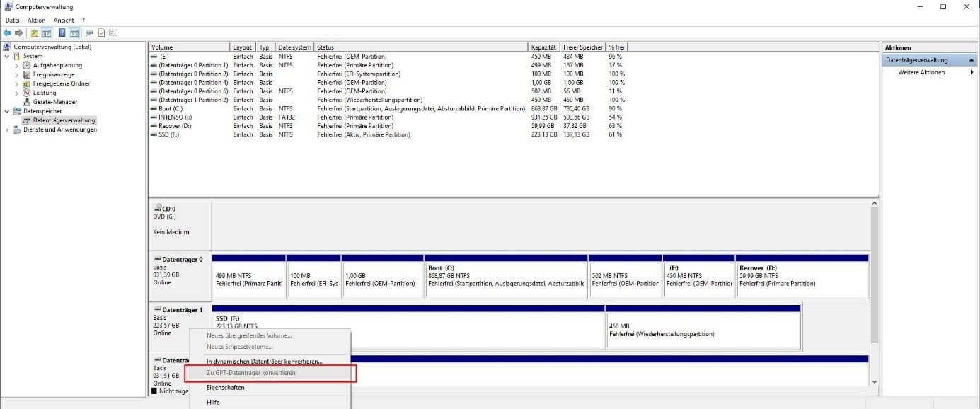
Task: Choose Hilfe in the context menu
Action: (270, 402)
